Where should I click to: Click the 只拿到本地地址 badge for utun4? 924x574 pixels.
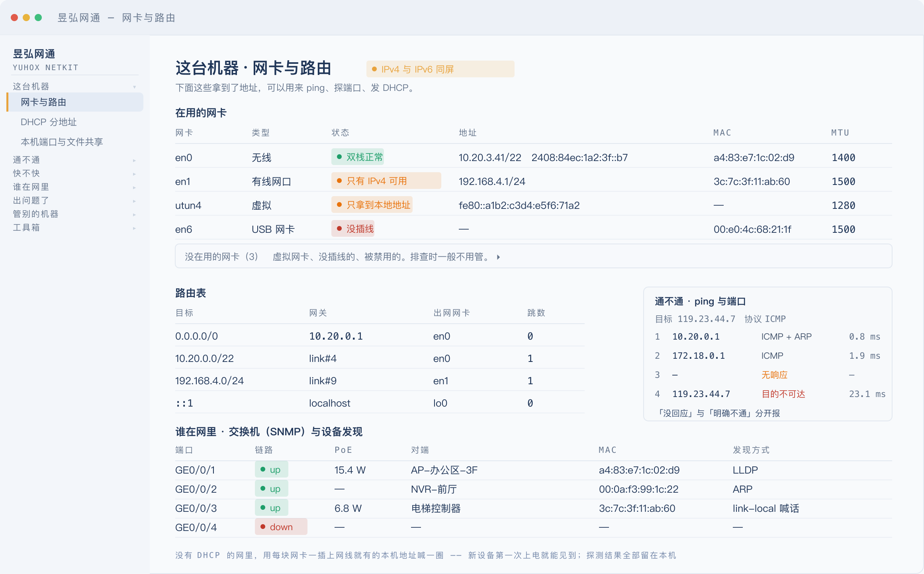[x=372, y=205]
